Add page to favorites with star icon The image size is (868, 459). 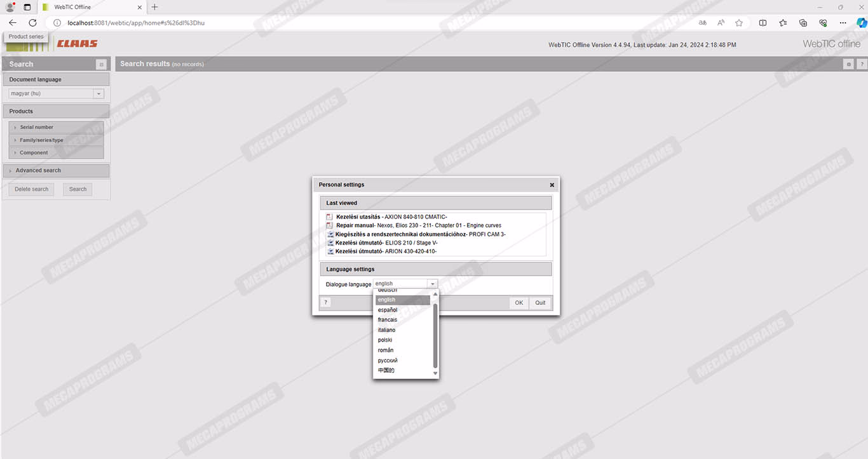[x=739, y=23]
